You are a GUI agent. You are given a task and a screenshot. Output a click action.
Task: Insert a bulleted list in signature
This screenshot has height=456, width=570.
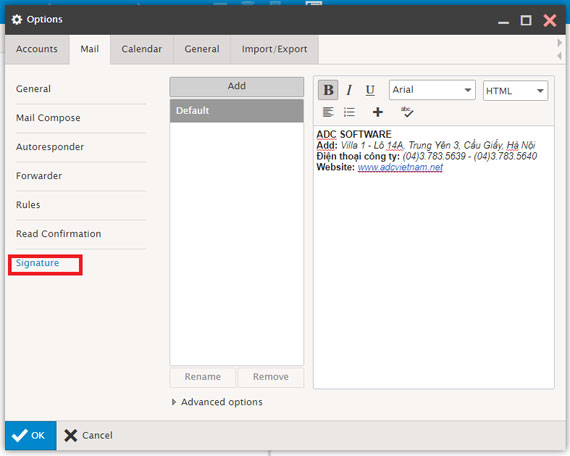pos(349,112)
